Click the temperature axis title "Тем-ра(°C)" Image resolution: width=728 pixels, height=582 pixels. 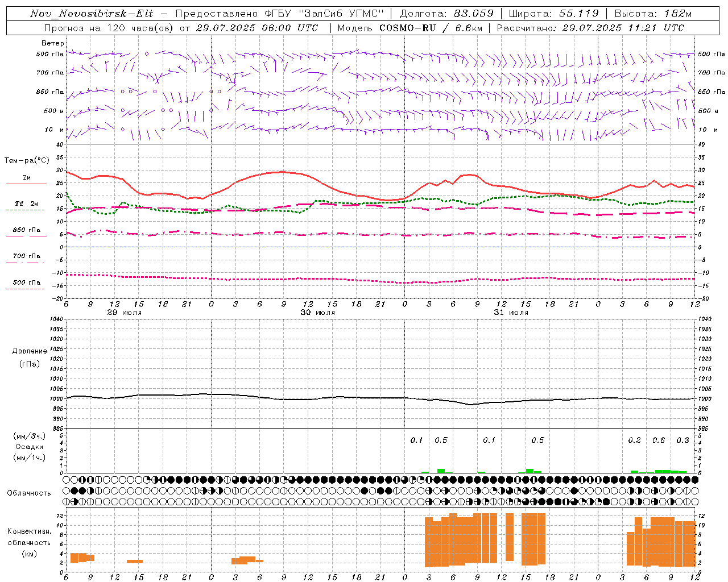pos(27,161)
